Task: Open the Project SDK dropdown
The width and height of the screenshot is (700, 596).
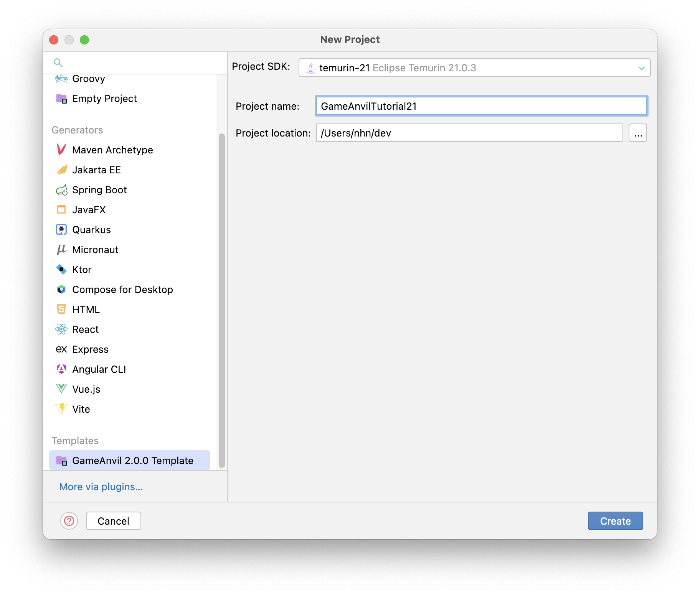Action: pyautogui.click(x=474, y=68)
